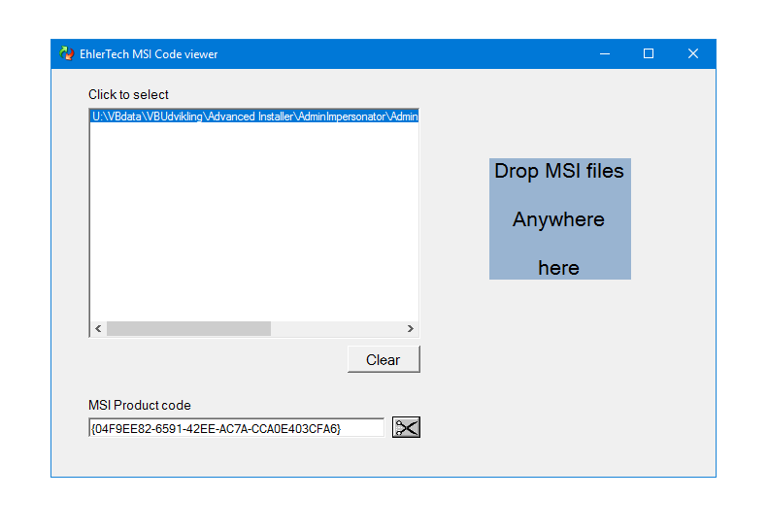Image resolution: width=768 pixels, height=532 pixels.
Task: Click the word 'here' in drop area
Action: click(x=558, y=268)
